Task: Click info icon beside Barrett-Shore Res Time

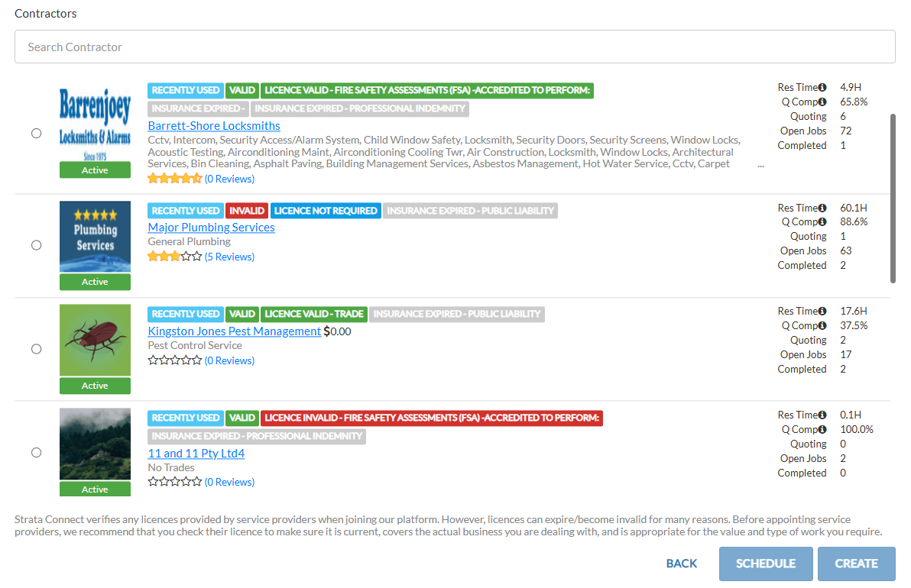Action: [822, 88]
